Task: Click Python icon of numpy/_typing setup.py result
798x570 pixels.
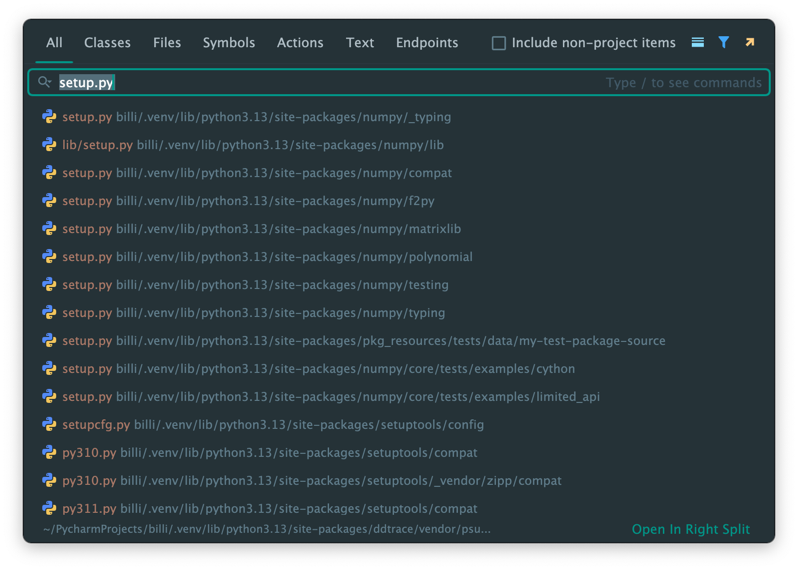Action: tap(49, 117)
